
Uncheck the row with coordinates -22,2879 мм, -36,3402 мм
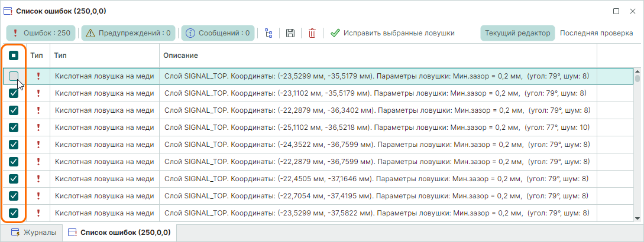tap(14, 110)
